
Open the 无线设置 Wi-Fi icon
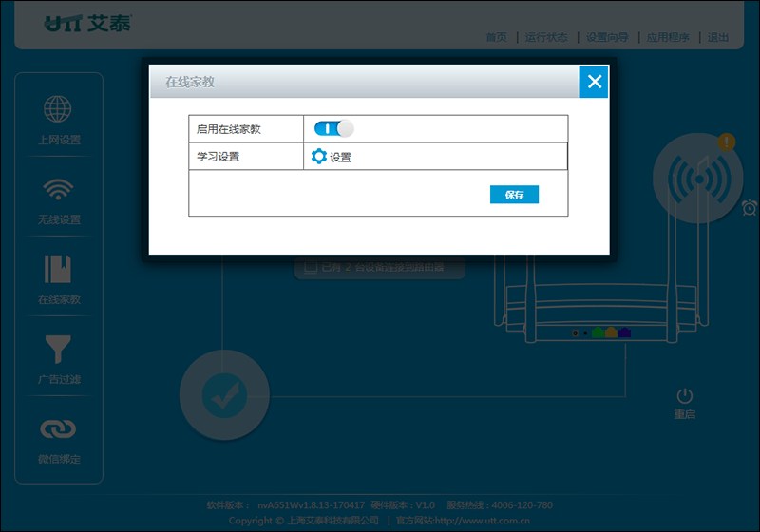click(x=58, y=189)
